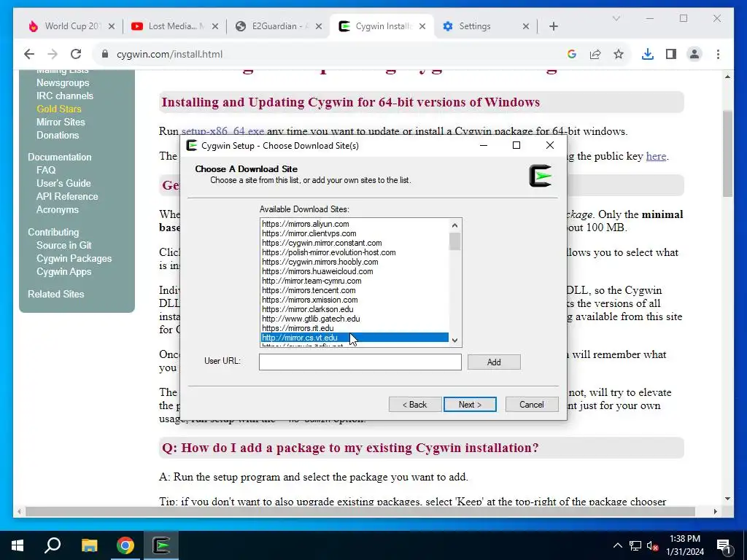Bookmark this page with the star icon
This screenshot has height=560, width=747.
619,54
